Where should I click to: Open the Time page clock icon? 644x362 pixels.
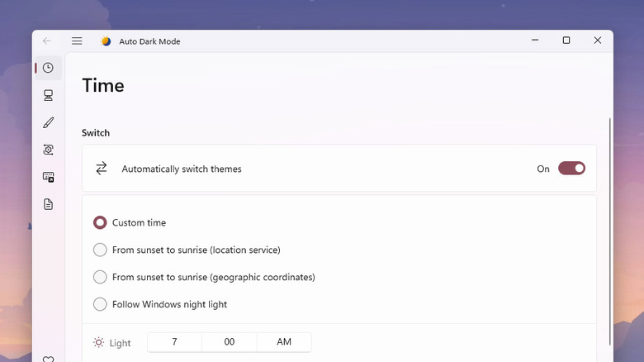48,68
